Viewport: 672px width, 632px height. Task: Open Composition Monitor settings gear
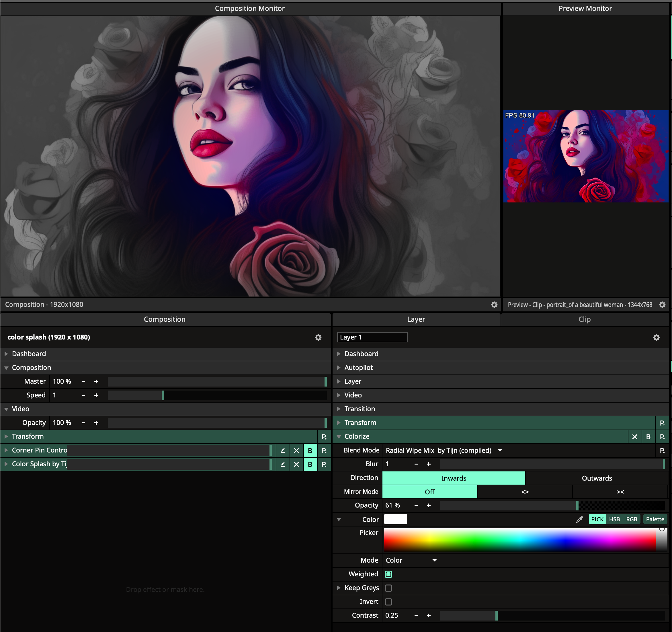pos(494,305)
